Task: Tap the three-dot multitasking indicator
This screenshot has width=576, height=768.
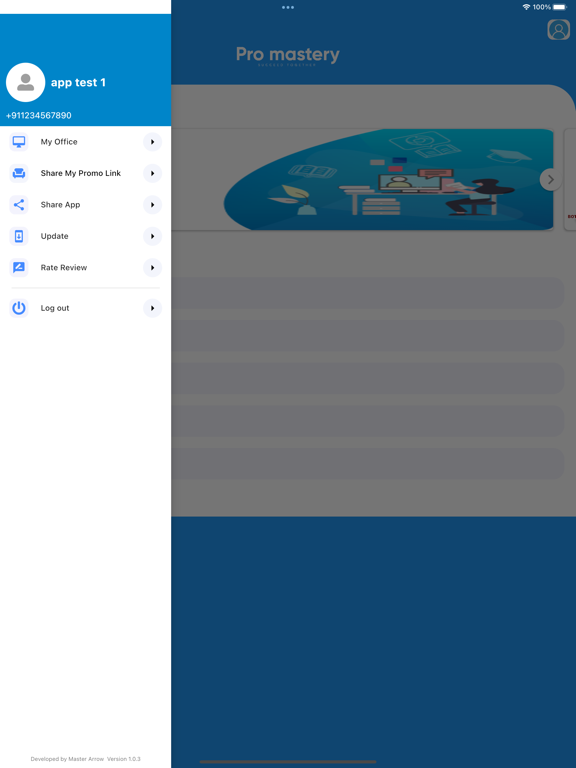Action: [x=288, y=7]
